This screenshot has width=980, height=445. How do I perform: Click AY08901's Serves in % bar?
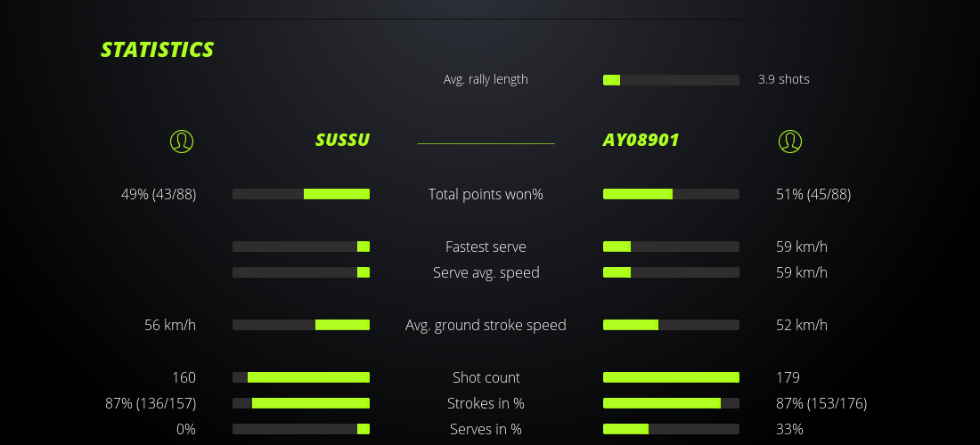(x=671, y=429)
